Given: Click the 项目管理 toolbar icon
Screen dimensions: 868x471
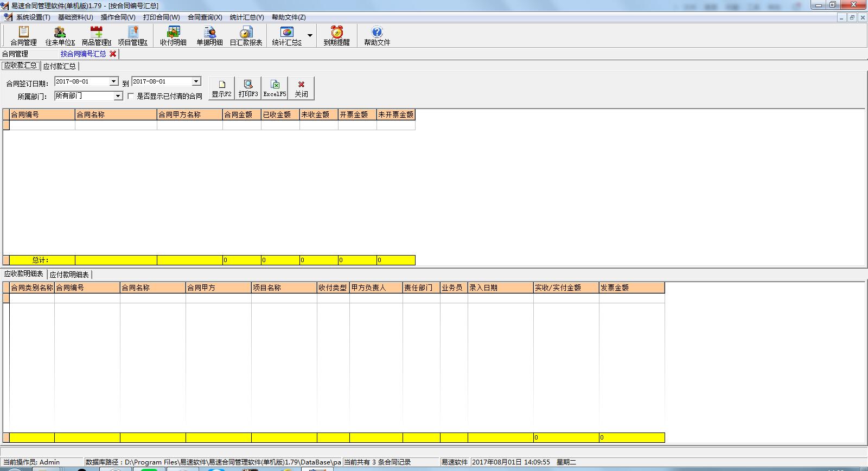Looking at the screenshot, I should point(132,36).
